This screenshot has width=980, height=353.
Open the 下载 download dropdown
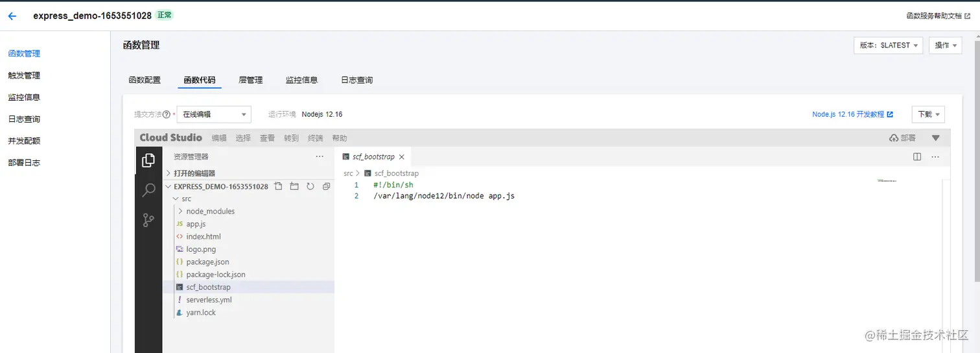tap(928, 114)
